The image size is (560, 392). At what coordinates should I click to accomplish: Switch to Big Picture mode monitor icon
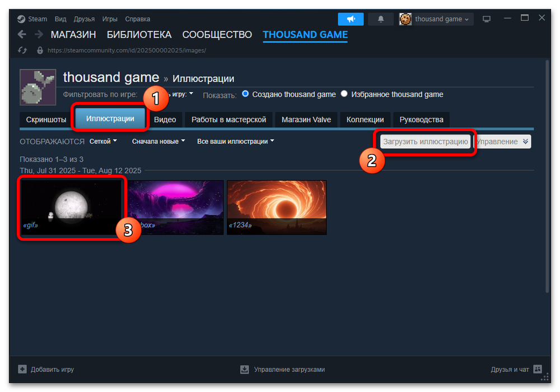point(487,19)
